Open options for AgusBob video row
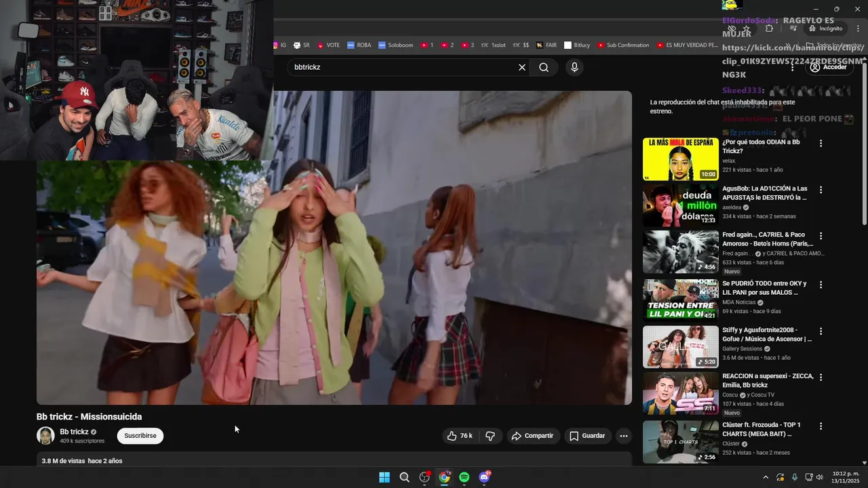Screen dimensions: 868x488 [821, 190]
